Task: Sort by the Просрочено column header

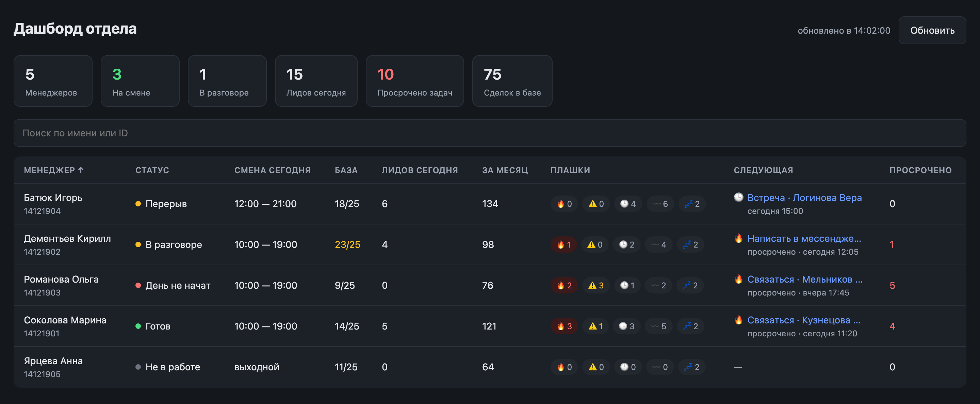Action: tap(920, 170)
